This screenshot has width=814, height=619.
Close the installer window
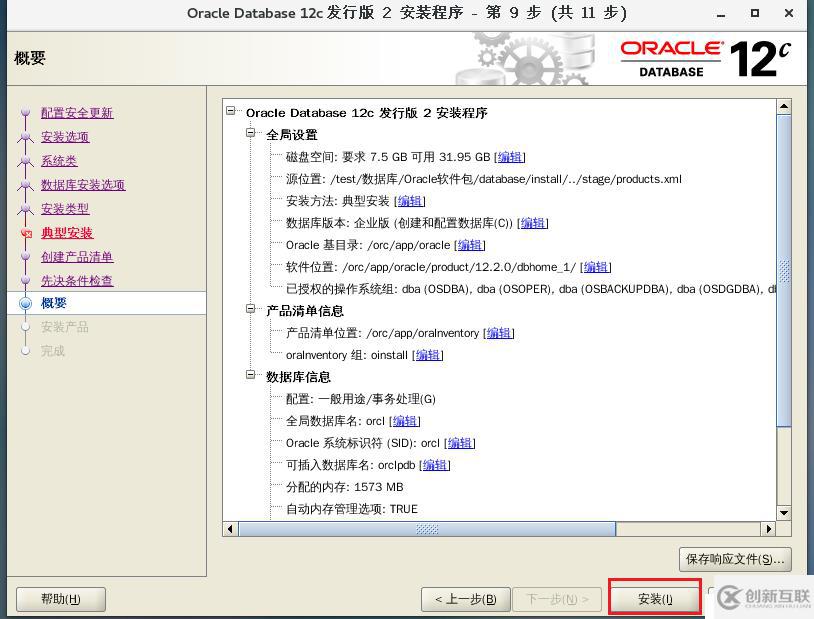click(x=789, y=14)
